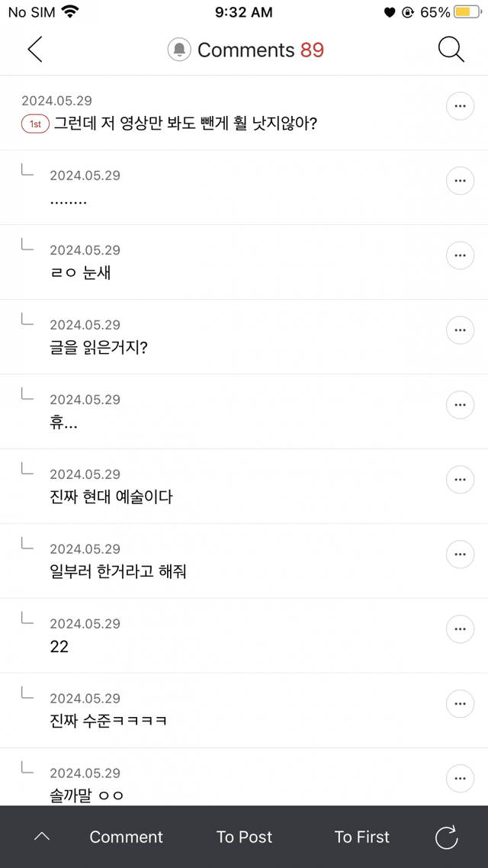Viewport: 488px width, 868px height.
Task: Open more options on '일부러 한거라고 해줘' reply
Action: click(459, 555)
